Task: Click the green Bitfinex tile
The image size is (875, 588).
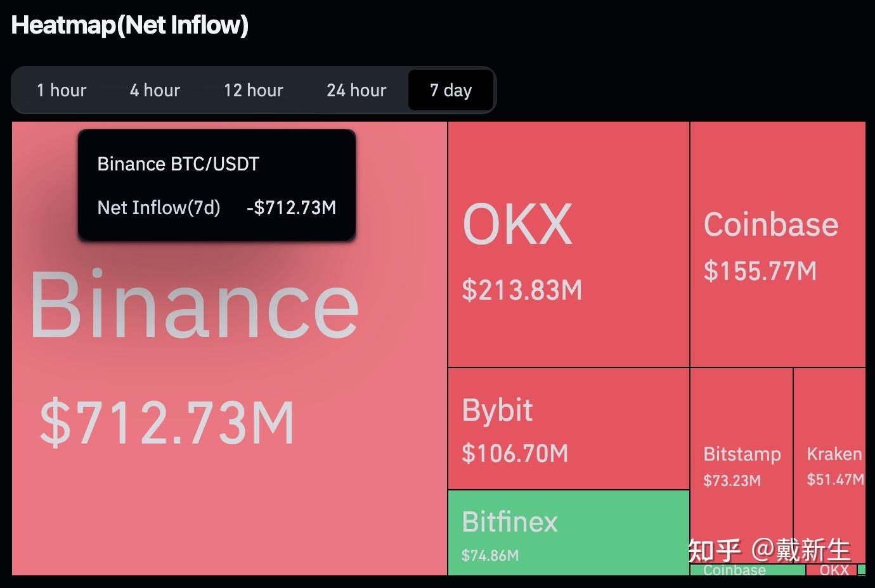Action: click(567, 535)
